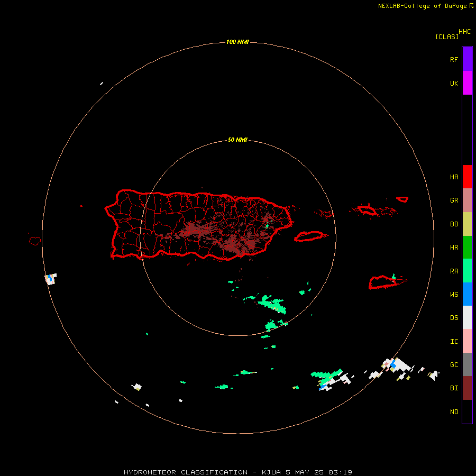Click the WS blue legend swatch
Image resolution: width=476 pixels, height=476 pixels.
467,294
